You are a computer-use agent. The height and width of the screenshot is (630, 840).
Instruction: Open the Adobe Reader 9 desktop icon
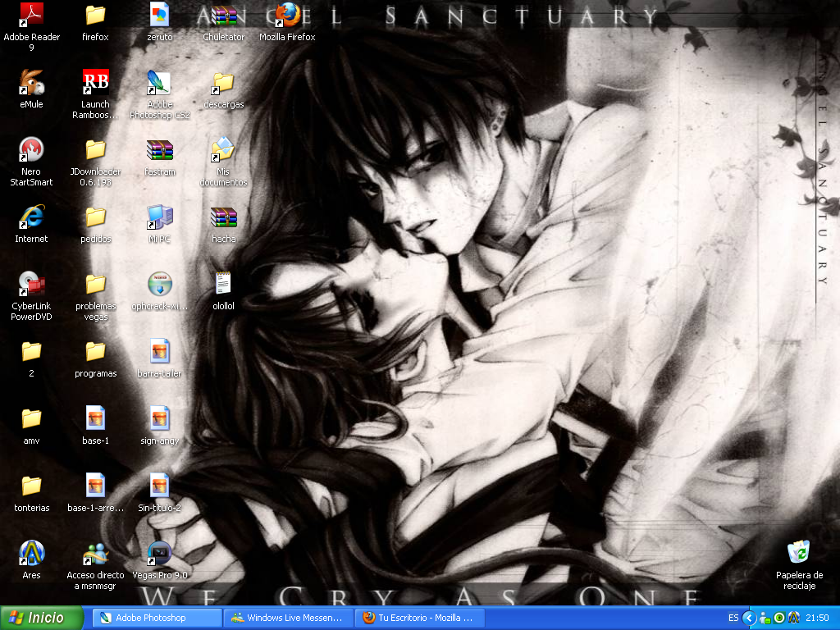31,16
